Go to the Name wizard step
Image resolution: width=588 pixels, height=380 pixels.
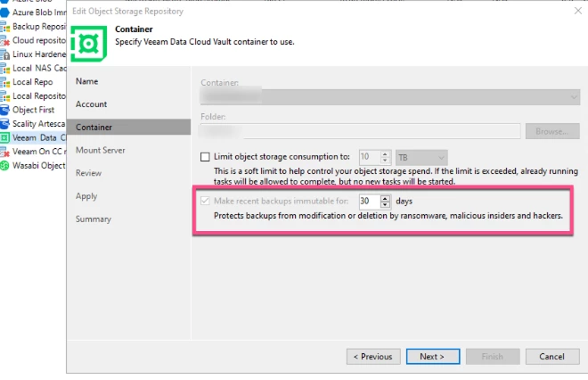click(87, 81)
